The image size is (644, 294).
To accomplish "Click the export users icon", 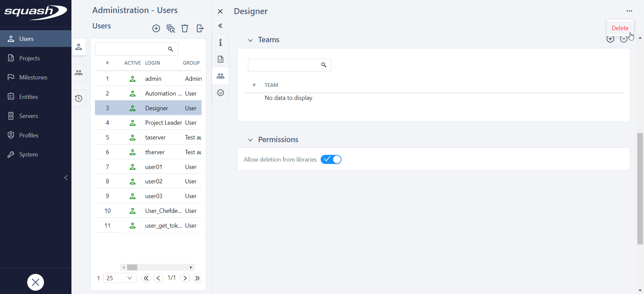I will 200,28.
